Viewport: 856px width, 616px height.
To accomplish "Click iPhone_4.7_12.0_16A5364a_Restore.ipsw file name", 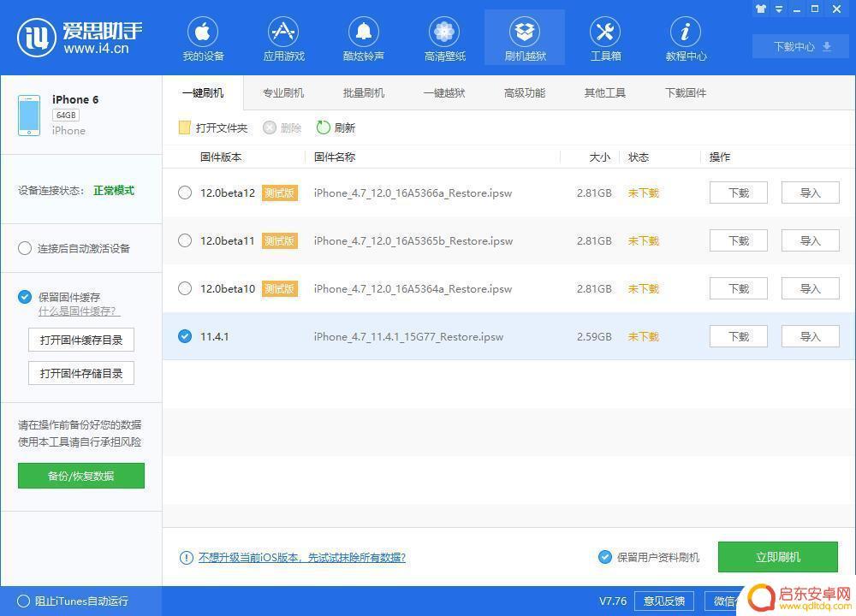I will 413,288.
